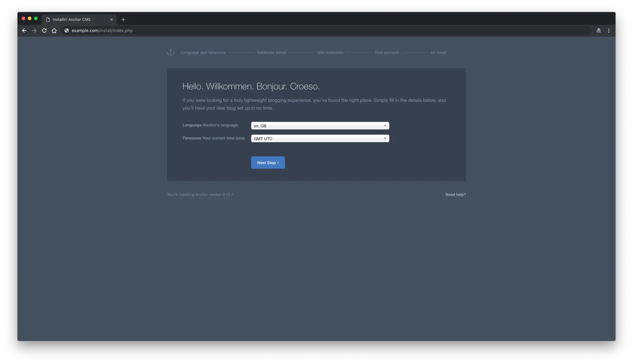Open the browser home page icon
The image size is (633, 364).
click(x=54, y=31)
